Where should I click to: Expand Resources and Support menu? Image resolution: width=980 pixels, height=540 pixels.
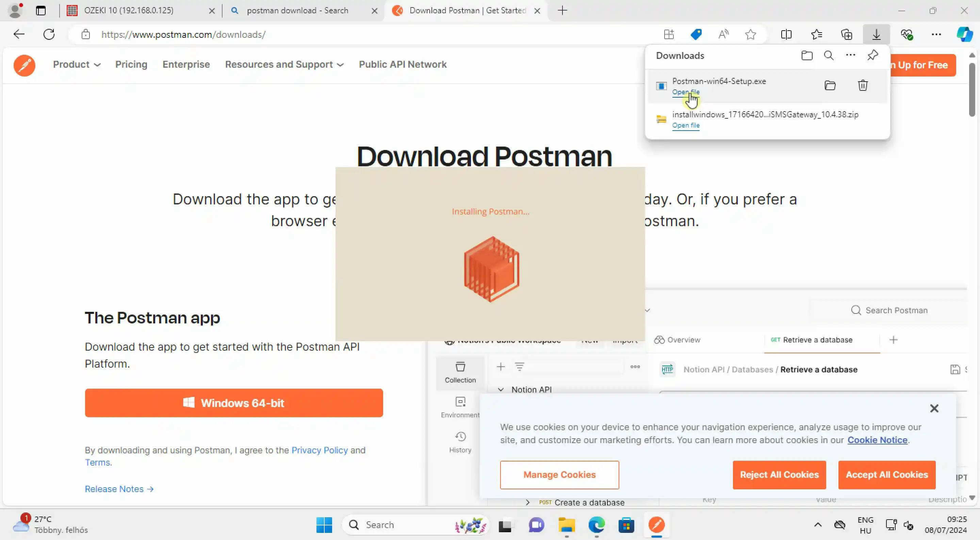click(284, 65)
